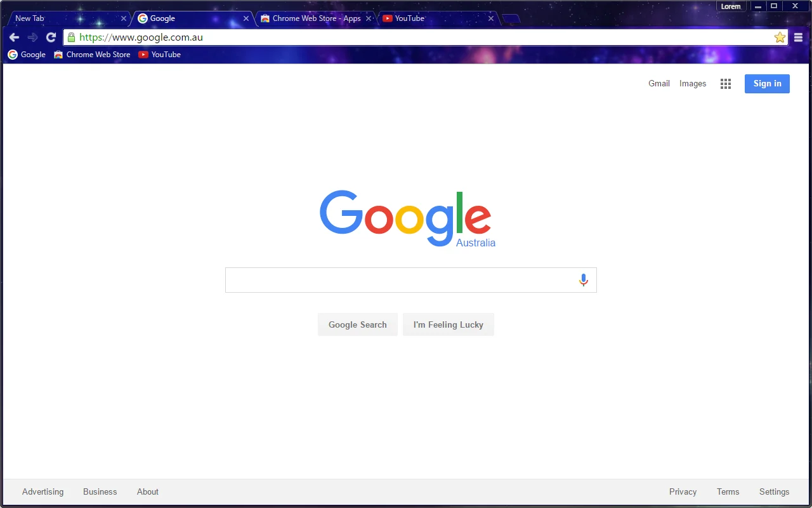Open the Privacy footer link
812x508 pixels.
click(683, 491)
